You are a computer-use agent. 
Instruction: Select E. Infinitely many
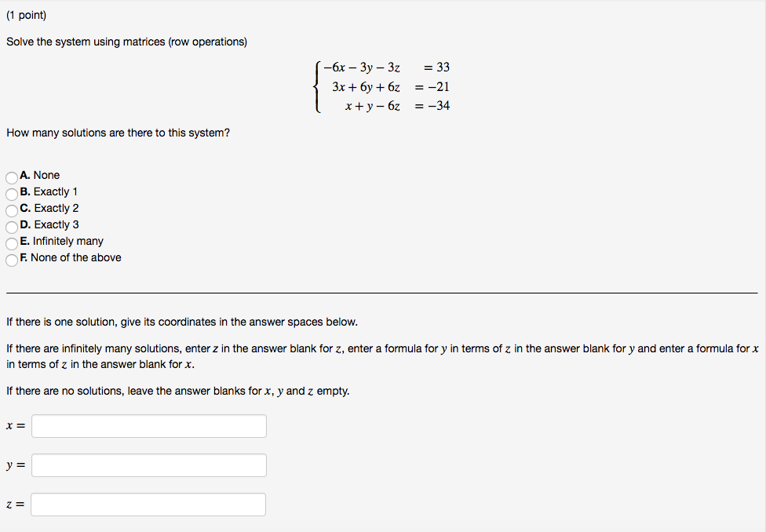(12, 243)
